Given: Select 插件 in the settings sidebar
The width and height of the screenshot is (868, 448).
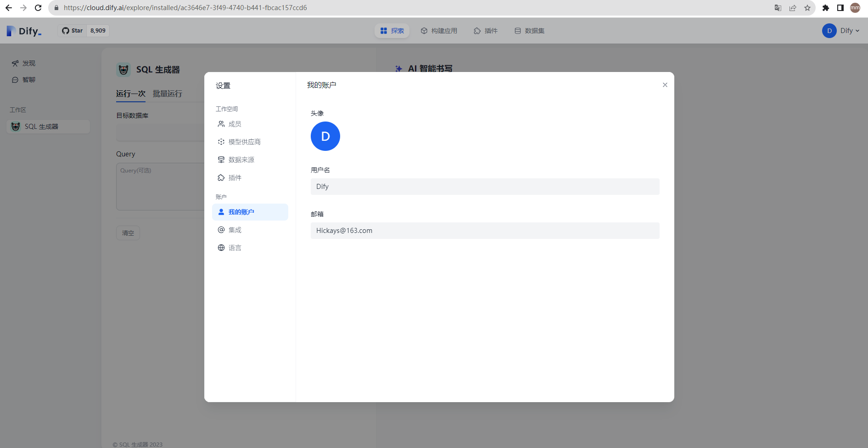Looking at the screenshot, I should coord(250,178).
